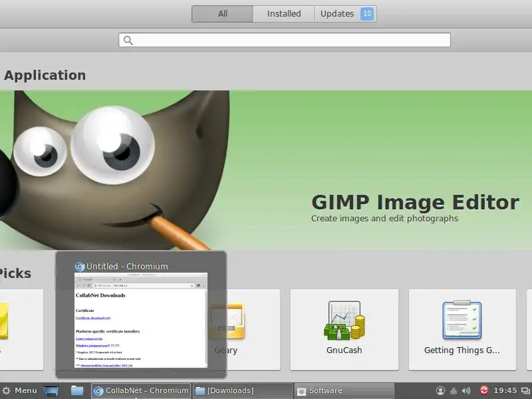Click the show desktop icon on taskbar
Viewport: 532px width, 399px height.
[x=51, y=391]
